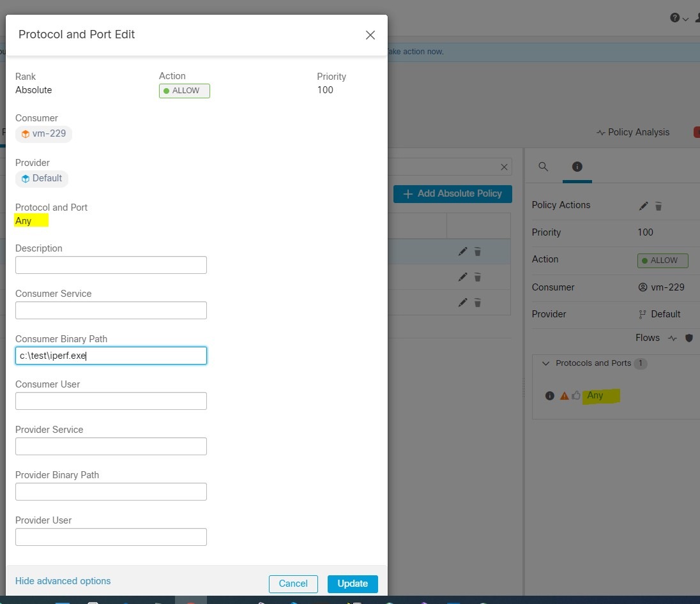Collapse the Protocols and Ports section
Image resolution: width=700 pixels, height=604 pixels.
pyautogui.click(x=546, y=363)
